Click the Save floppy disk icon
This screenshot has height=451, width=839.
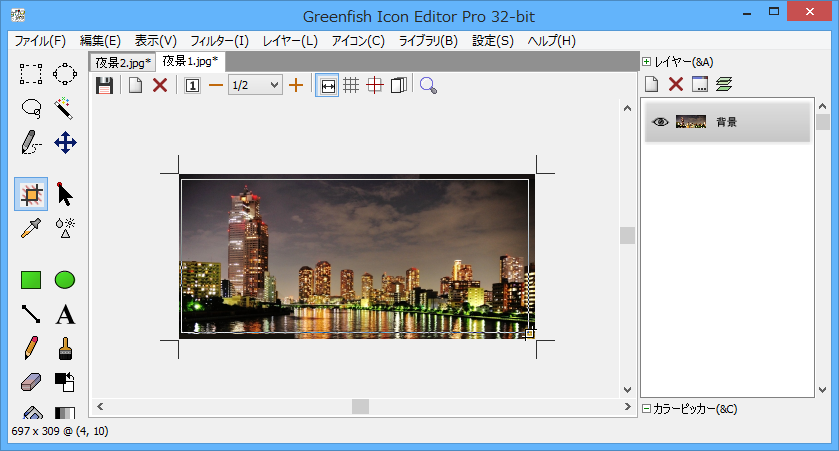click(x=104, y=86)
